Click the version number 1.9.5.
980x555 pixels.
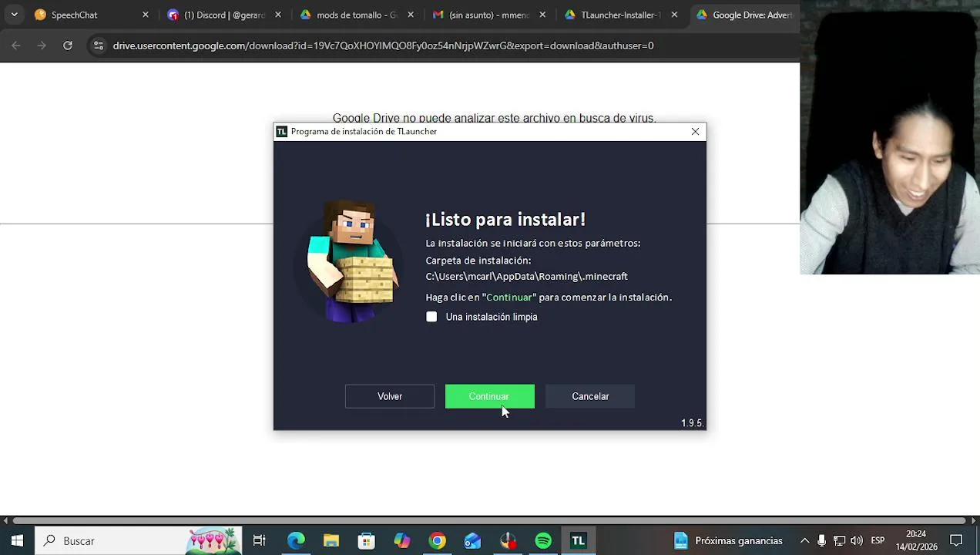coord(692,423)
